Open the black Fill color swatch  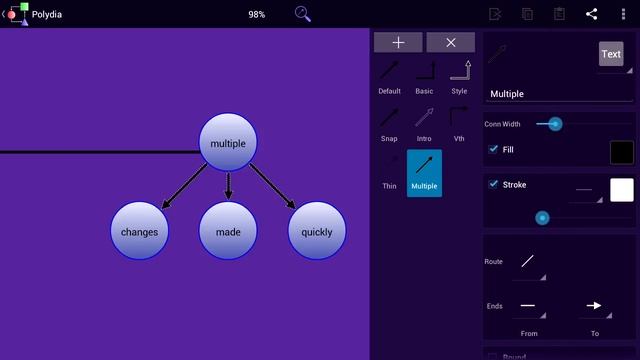622,153
